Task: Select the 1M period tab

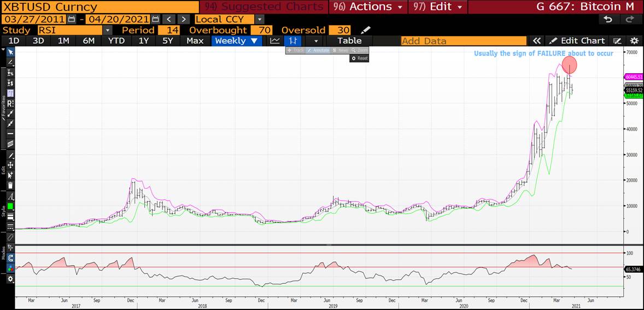Action: point(63,40)
